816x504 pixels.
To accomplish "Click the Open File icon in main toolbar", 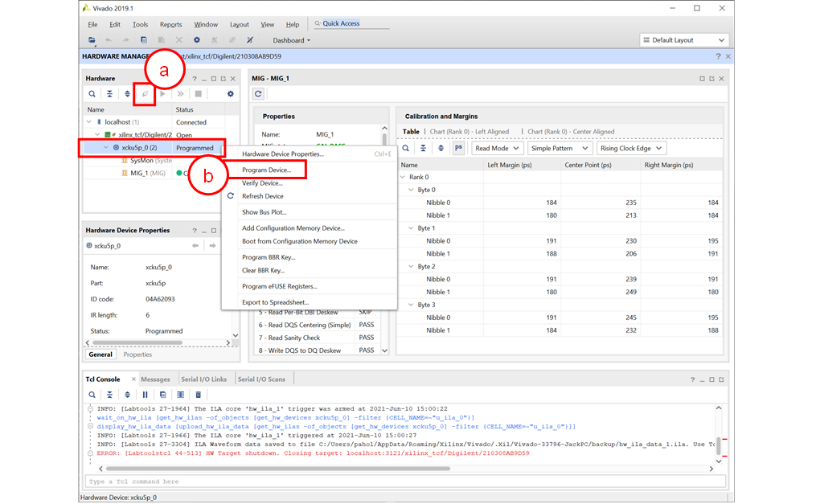I will click(92, 40).
